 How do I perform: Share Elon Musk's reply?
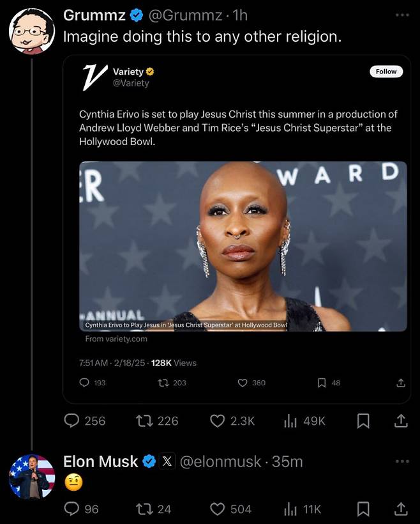click(401, 509)
